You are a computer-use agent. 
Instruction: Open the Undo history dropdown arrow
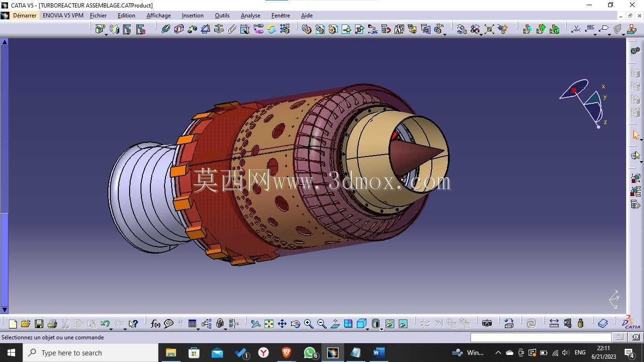click(x=111, y=329)
